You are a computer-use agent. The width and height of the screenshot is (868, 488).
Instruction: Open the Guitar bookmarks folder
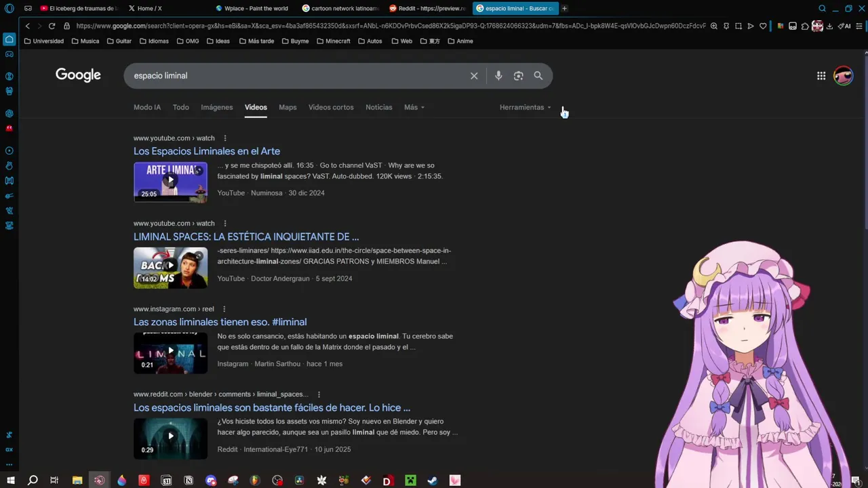(119, 41)
